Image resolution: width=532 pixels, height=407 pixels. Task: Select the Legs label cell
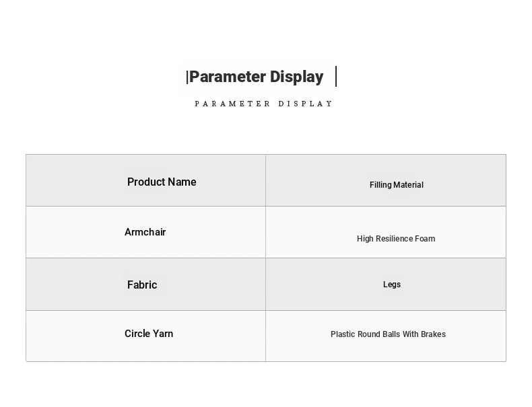coord(392,285)
